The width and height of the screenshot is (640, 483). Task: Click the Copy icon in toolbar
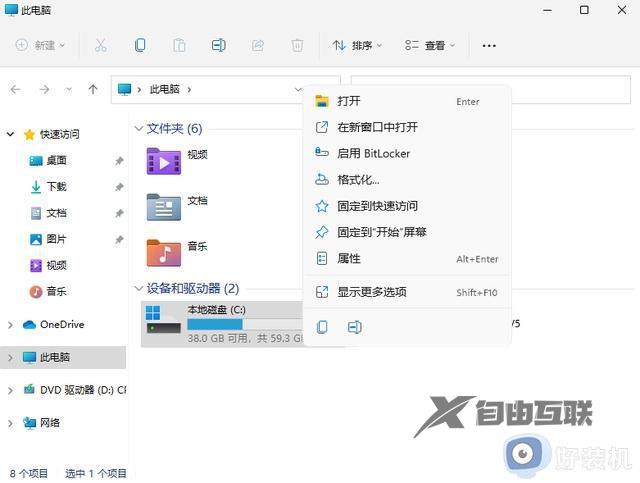140,45
